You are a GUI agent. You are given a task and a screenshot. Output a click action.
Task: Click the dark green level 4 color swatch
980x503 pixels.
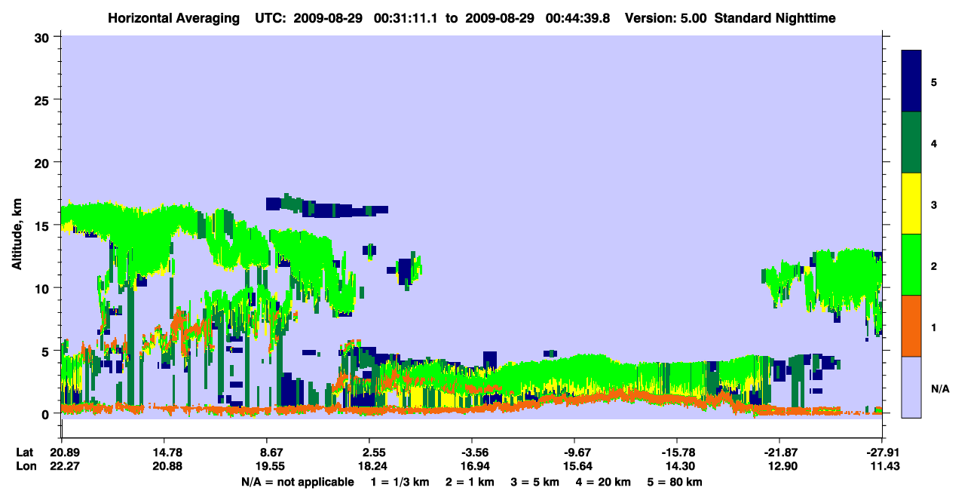coord(911,143)
